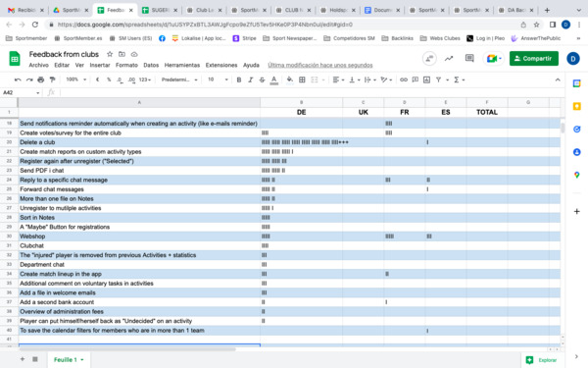Screen dimensions: 588x368
Task: Select the paint format tool
Action: point(53,79)
